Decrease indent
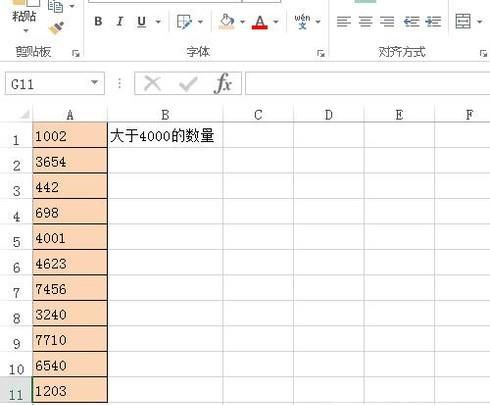 411,22
